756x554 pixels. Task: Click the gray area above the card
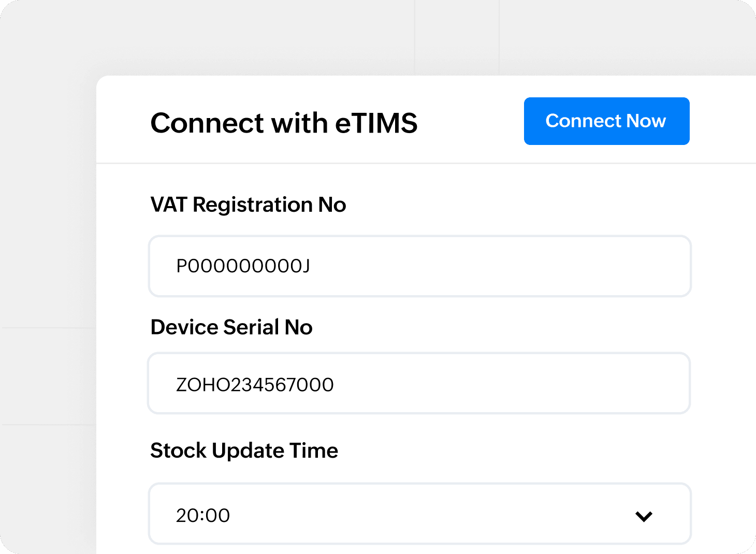click(x=311, y=36)
